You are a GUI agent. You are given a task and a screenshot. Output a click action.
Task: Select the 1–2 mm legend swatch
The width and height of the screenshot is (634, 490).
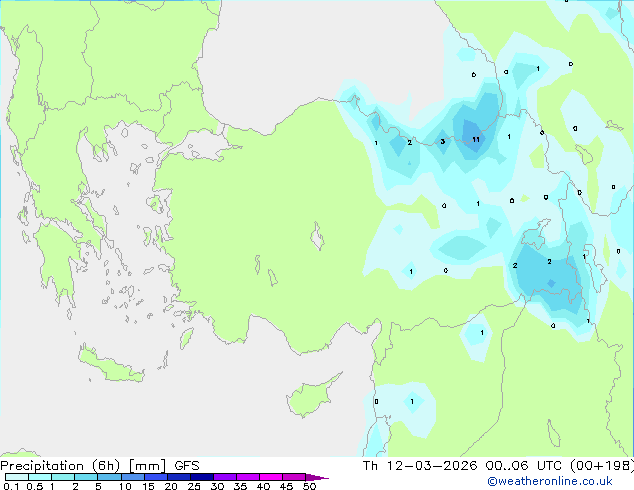(63, 477)
